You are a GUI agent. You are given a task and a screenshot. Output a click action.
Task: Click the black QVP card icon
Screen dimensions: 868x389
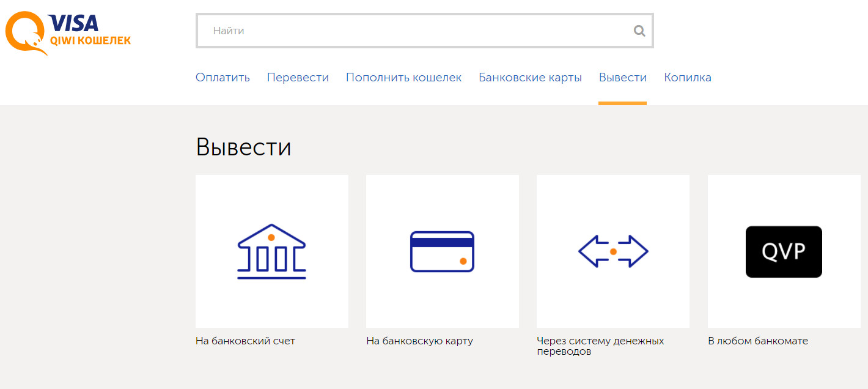pos(784,251)
